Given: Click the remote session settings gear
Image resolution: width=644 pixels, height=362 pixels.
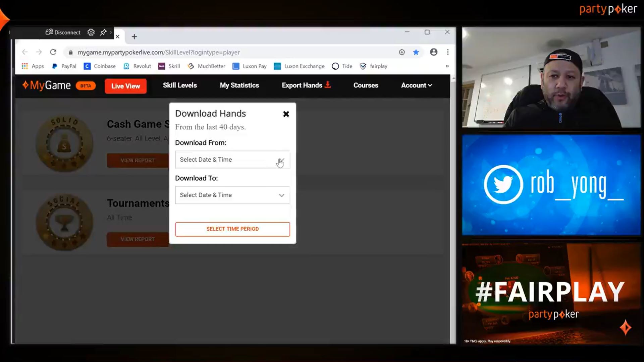Looking at the screenshot, I should (91, 32).
